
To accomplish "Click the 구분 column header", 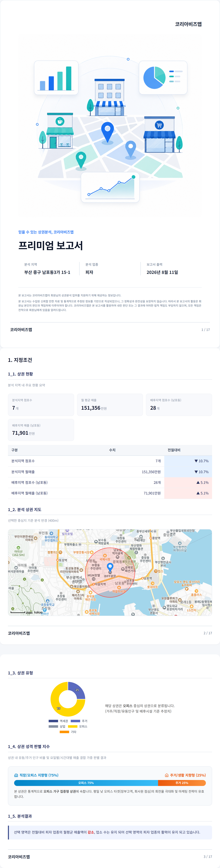I will [14, 450].
